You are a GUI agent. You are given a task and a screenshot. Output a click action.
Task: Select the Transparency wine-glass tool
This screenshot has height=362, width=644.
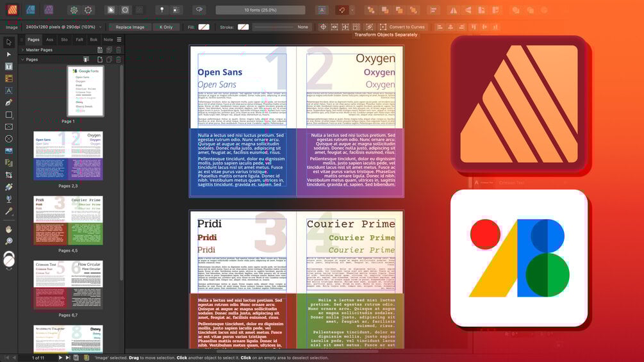(8, 199)
